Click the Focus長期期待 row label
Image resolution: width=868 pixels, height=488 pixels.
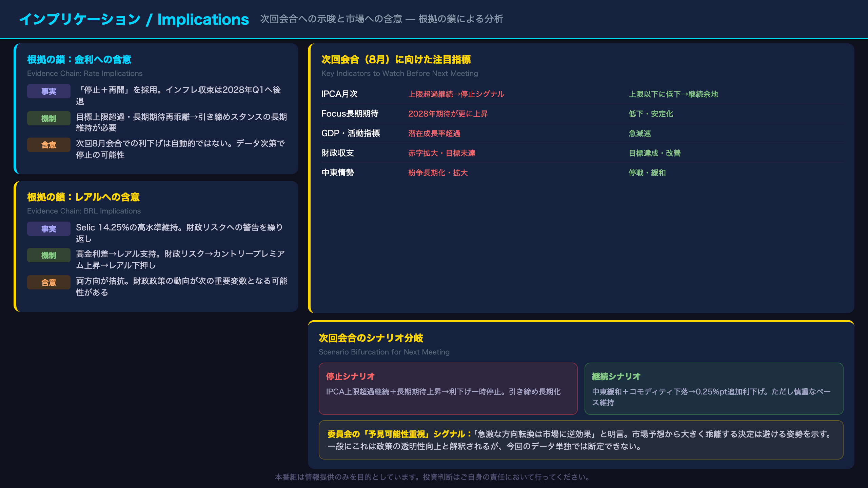click(350, 114)
